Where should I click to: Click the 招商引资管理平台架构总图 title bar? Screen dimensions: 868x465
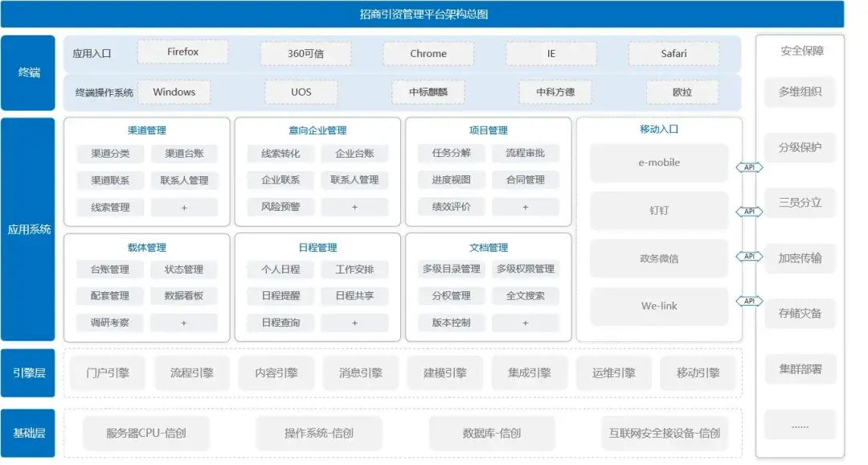click(423, 14)
